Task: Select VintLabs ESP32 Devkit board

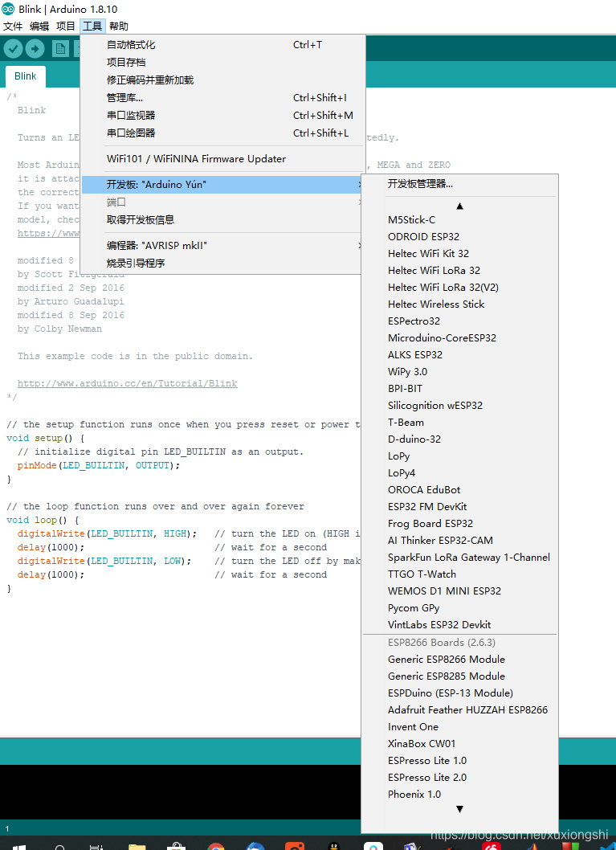Action: click(x=460, y=625)
